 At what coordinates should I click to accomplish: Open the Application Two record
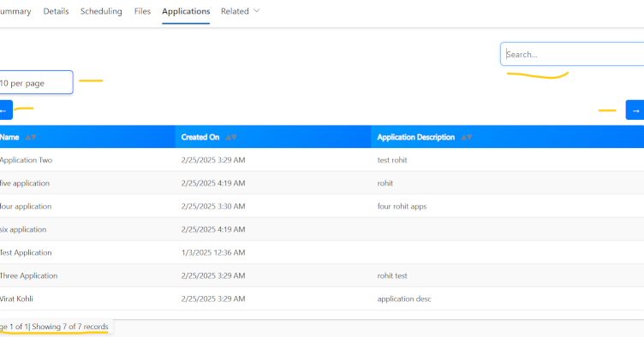click(26, 160)
